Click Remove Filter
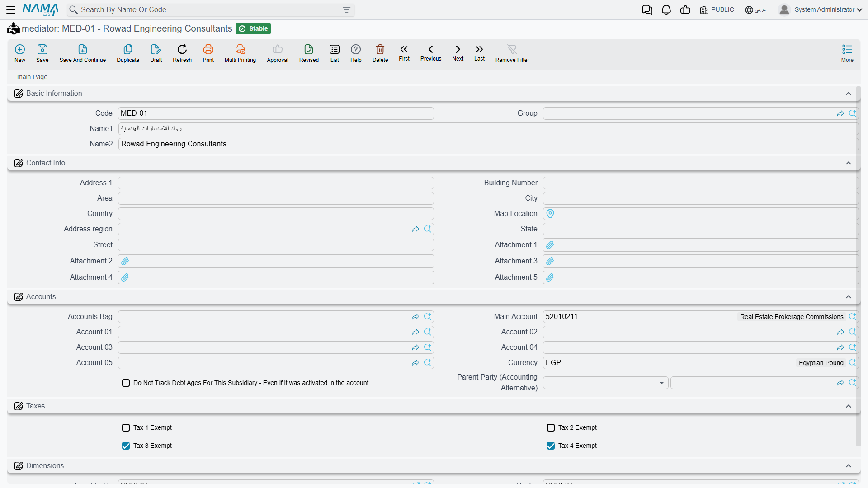 (512, 53)
